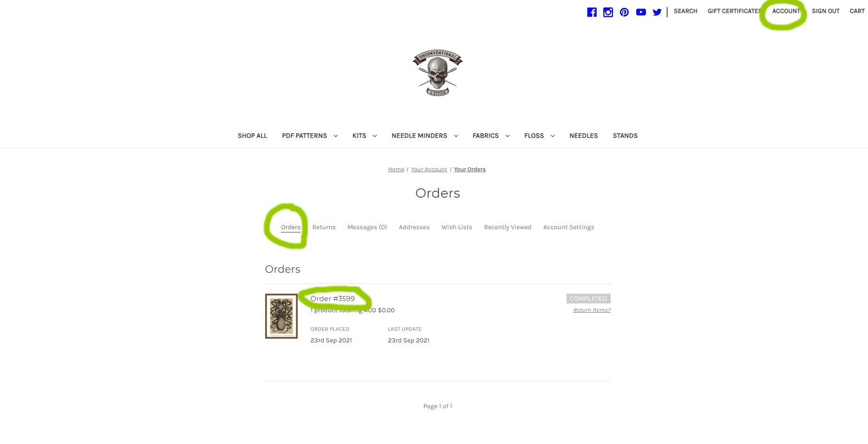The height and width of the screenshot is (444, 868).
Task: Open the Facebook social icon
Action: [x=592, y=12]
